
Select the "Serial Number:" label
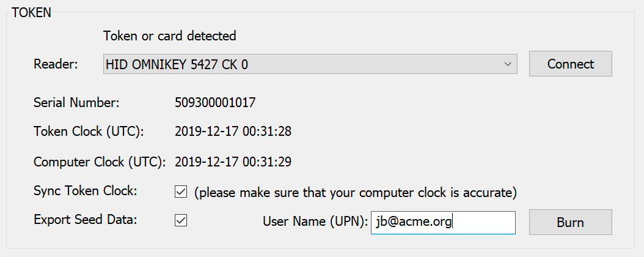point(76,102)
